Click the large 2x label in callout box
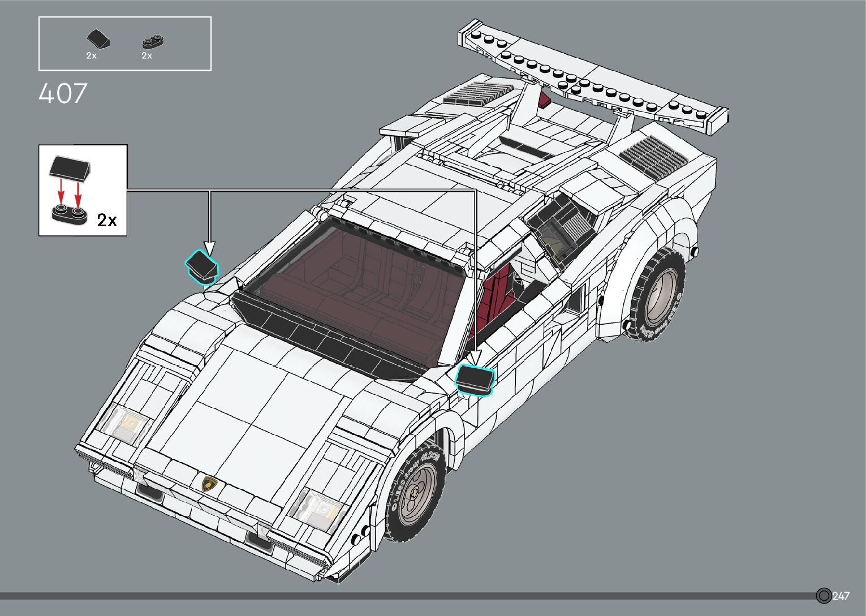This screenshot has height=616, width=866. point(106,220)
